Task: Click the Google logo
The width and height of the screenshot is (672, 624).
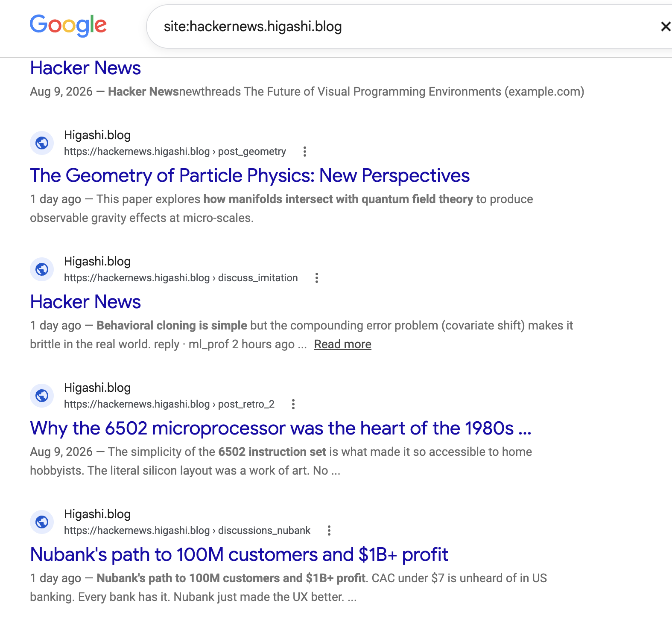Action: pos(68,26)
